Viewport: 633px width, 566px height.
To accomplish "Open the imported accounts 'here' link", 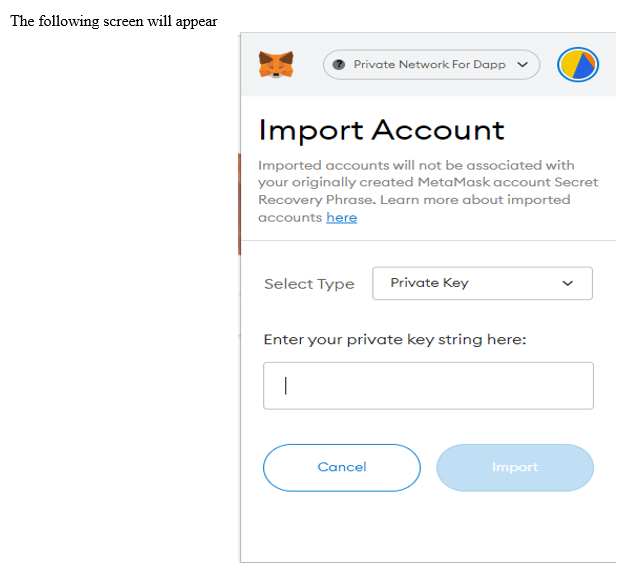I will click(342, 218).
